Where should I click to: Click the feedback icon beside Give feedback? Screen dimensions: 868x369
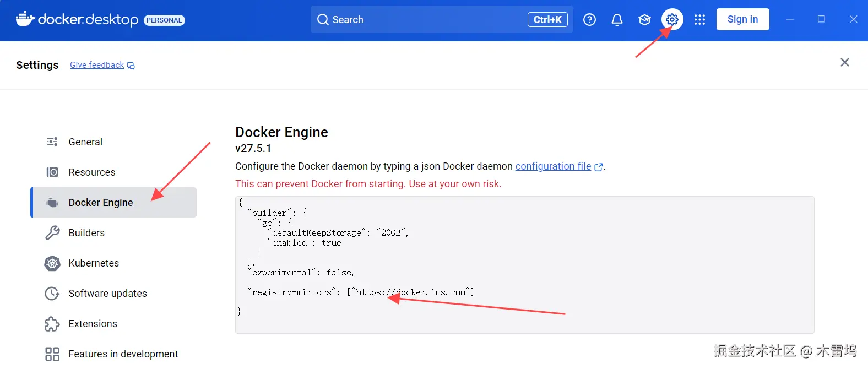point(131,66)
